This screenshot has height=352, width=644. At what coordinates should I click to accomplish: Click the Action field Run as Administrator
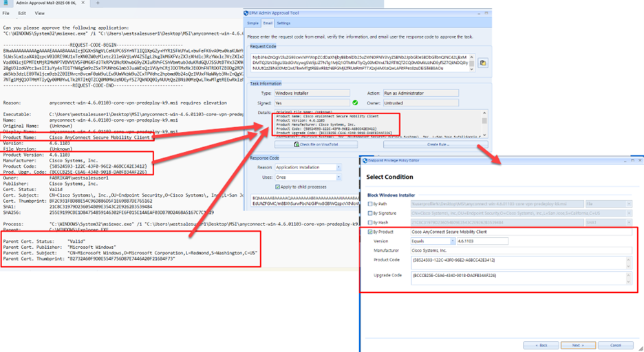pyautogui.click(x=420, y=93)
